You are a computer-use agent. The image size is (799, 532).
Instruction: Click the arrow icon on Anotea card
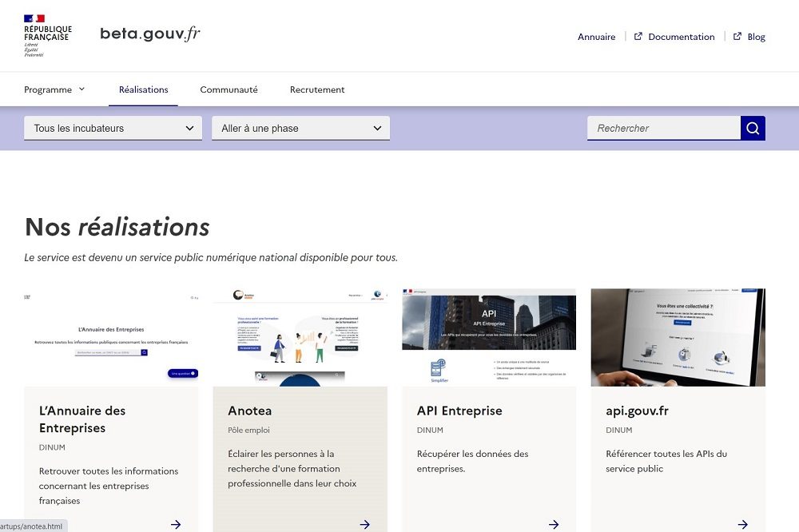point(365,524)
